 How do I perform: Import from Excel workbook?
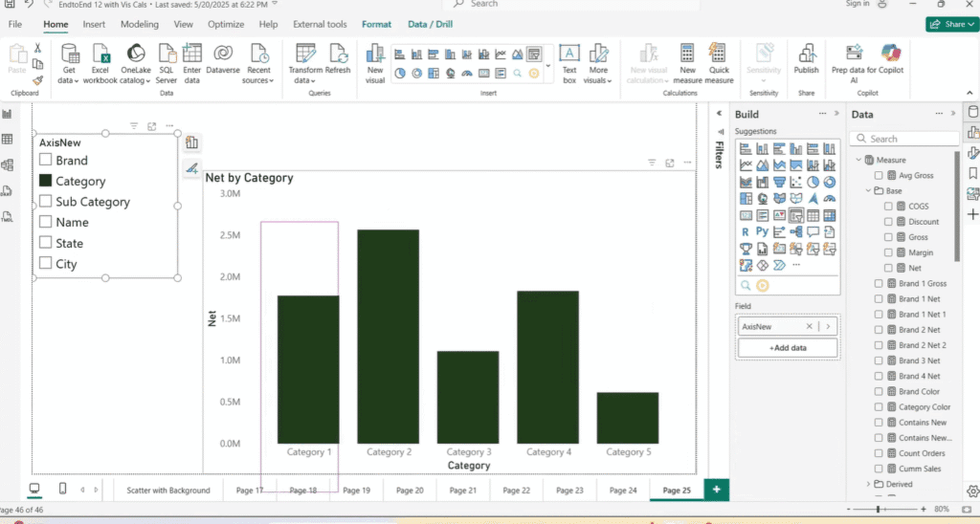point(100,64)
